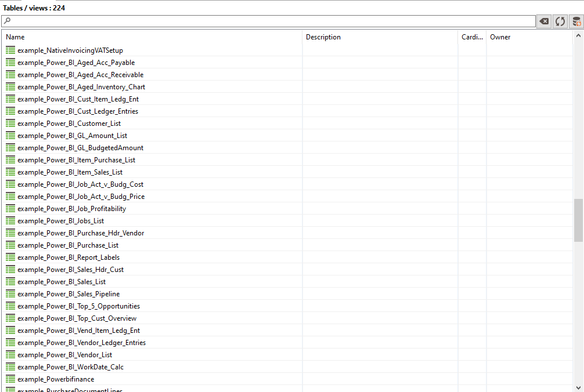This screenshot has height=392, width=584.
Task: Click the magnifier icon in search box
Action: click(x=8, y=21)
